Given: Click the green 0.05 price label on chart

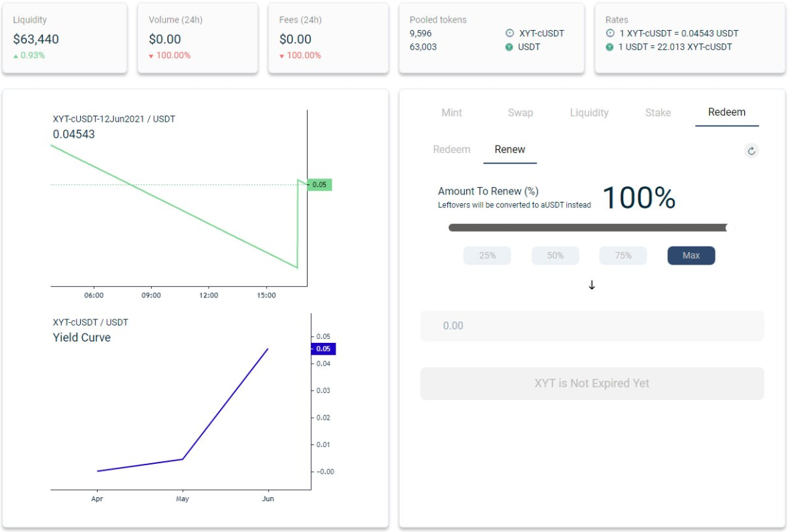Looking at the screenshot, I should click(x=320, y=185).
